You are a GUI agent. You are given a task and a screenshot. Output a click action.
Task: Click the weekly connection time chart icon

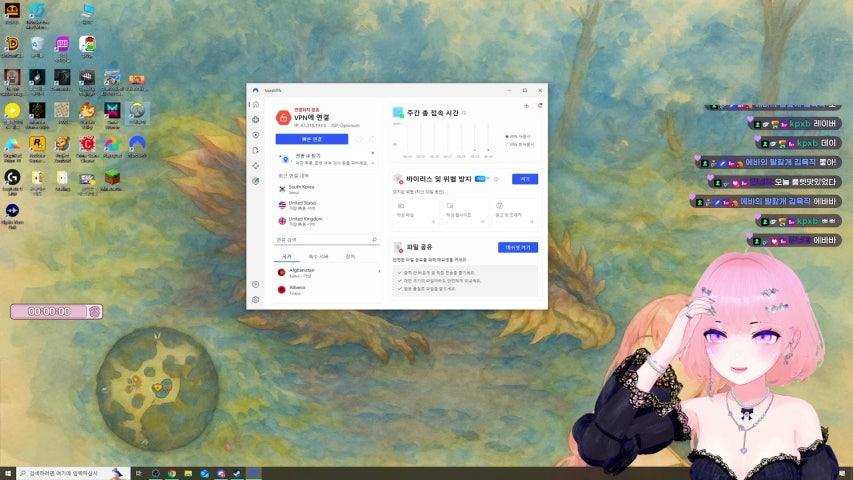tap(398, 113)
